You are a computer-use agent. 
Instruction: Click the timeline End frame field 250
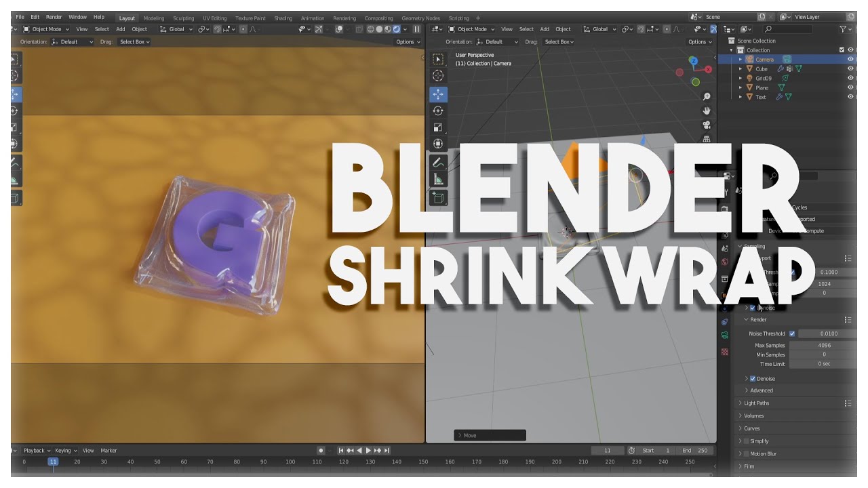pos(694,450)
